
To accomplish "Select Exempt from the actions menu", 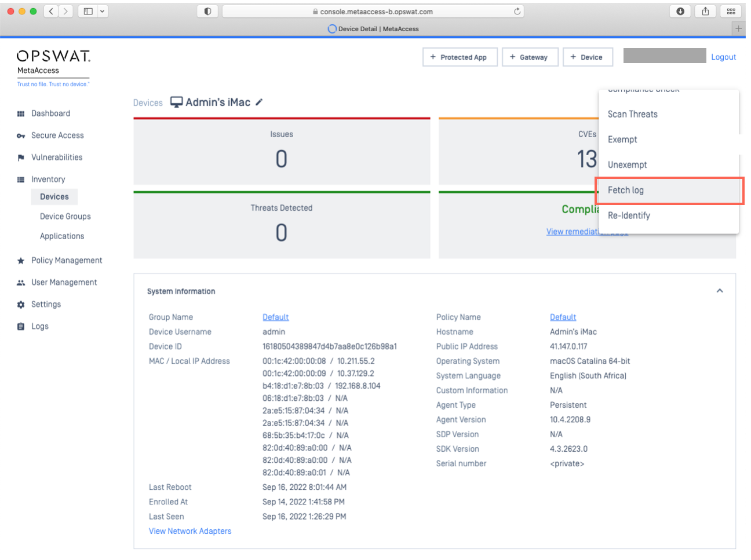I will coord(669,140).
